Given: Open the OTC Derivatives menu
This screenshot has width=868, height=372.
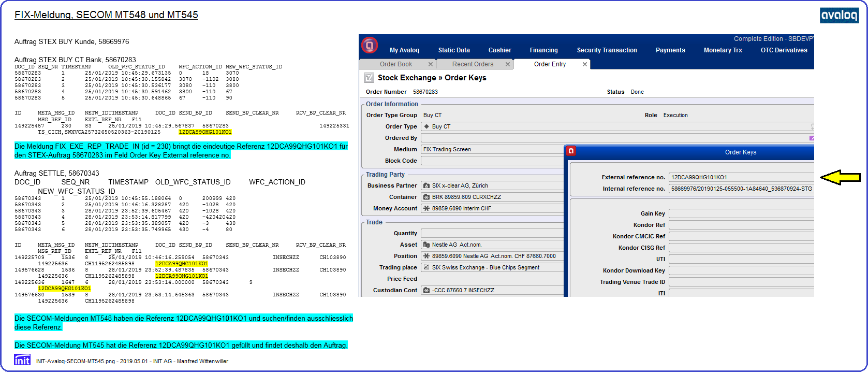Looking at the screenshot, I should pyautogui.click(x=784, y=50).
